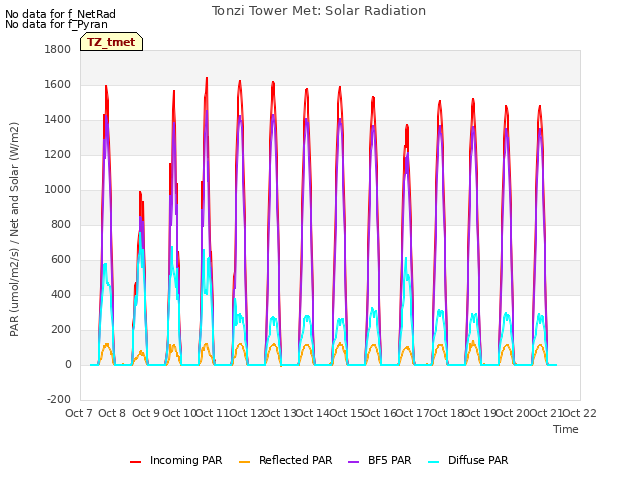Click the cyan Diffuse PAR legend swatch
The image size is (640, 480).
point(434,462)
